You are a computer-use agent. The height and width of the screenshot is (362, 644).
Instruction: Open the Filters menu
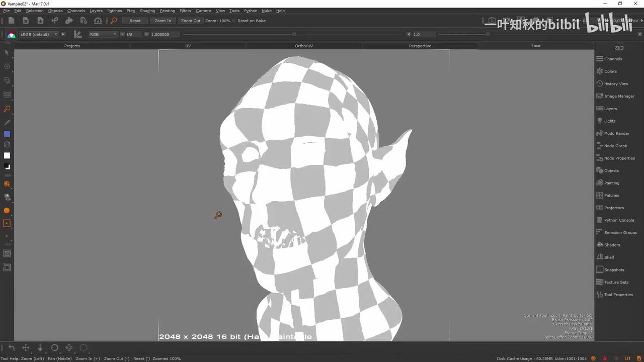point(185,11)
